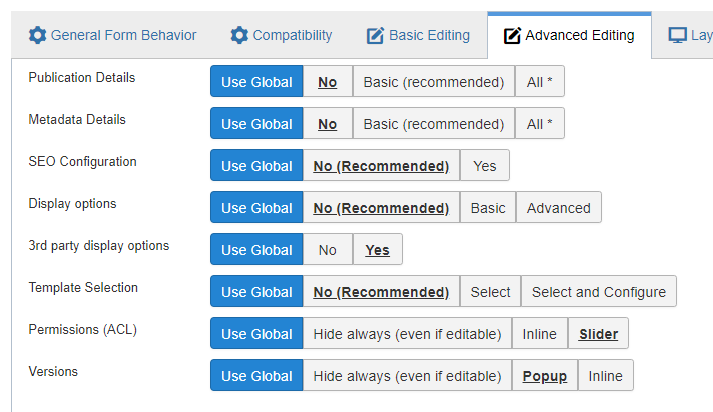Image resolution: width=713 pixels, height=412 pixels.
Task: Click the pencil edit icon beside Basic Editing
Action: [375, 35]
